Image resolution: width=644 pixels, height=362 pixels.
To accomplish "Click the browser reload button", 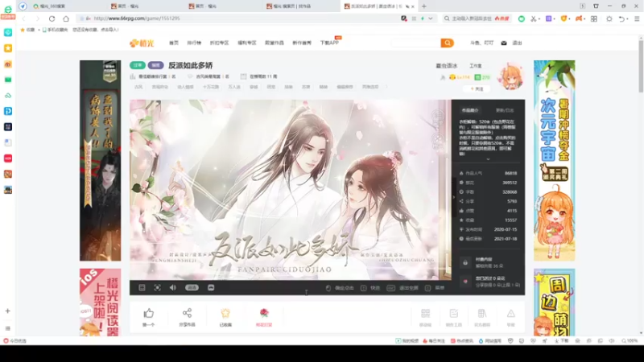I will coord(52,19).
